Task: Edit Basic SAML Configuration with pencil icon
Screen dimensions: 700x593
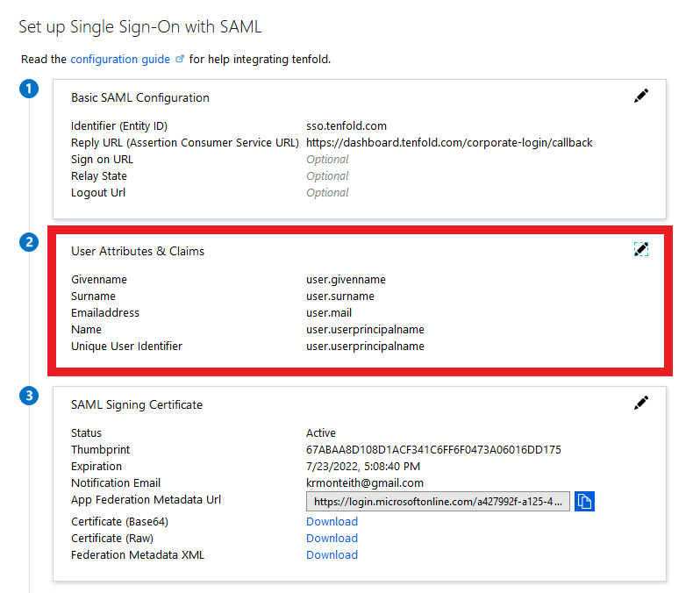Action: point(641,96)
